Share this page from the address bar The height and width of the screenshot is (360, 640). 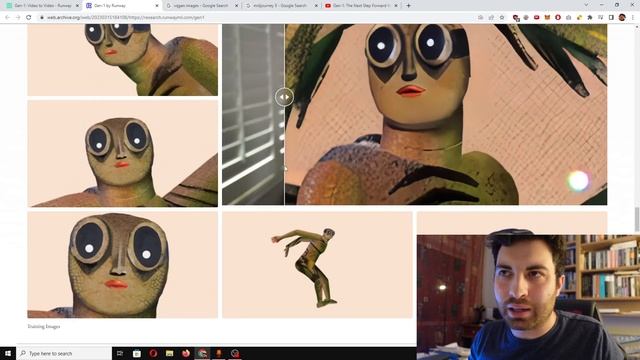pyautogui.click(x=491, y=18)
